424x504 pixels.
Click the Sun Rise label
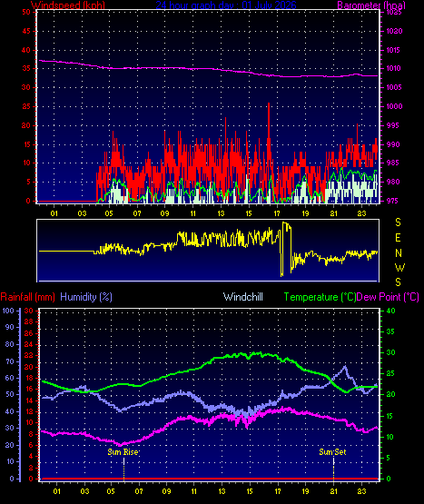[123, 452]
